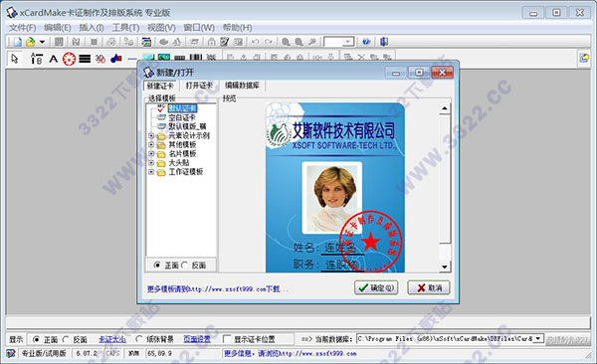Screen dimensions: 597x364
Task: Open the 编辑(E) menu
Action: 58,28
